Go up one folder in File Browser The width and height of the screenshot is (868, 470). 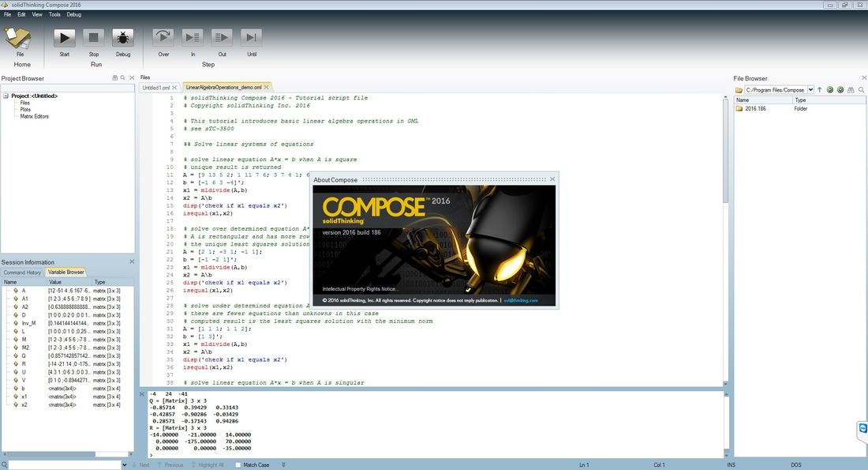(820, 90)
